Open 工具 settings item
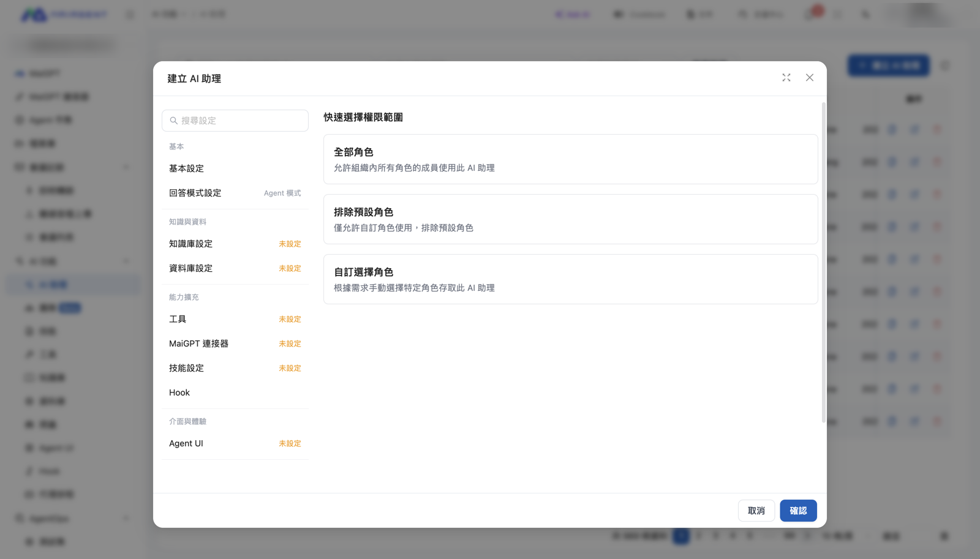This screenshot has width=980, height=559. [x=235, y=319]
